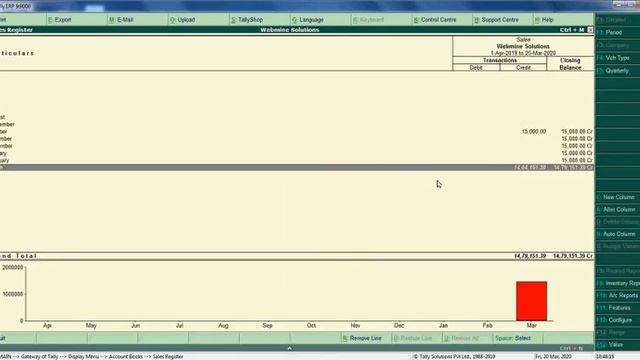Click the Closing Balance column header
The height and width of the screenshot is (360, 640).
coord(570,64)
